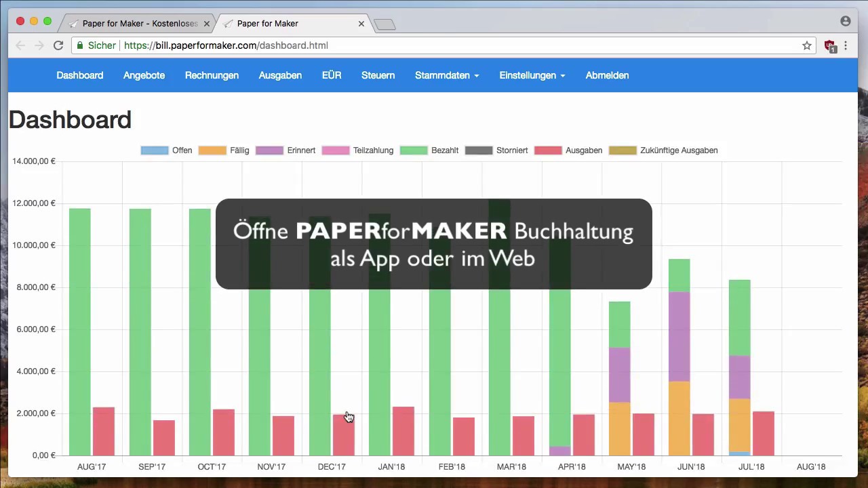Click the 'AUG'18' axis label
The height and width of the screenshot is (488, 868).
[x=811, y=466]
